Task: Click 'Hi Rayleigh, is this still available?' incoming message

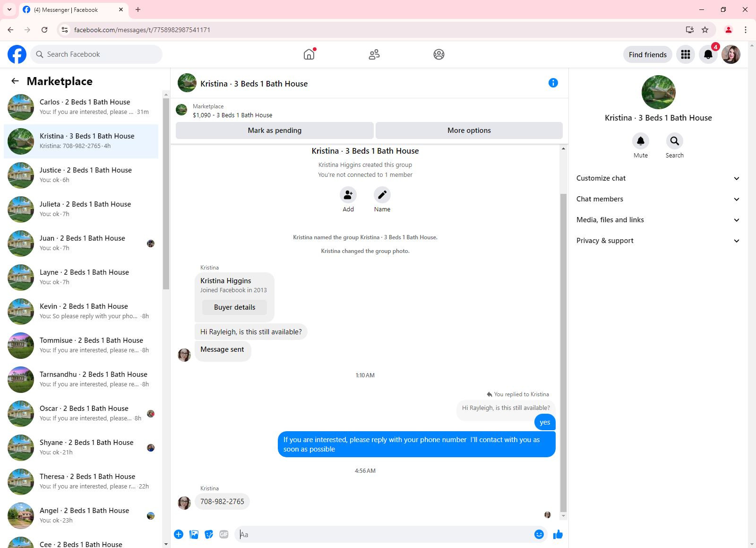Action: [251, 332]
